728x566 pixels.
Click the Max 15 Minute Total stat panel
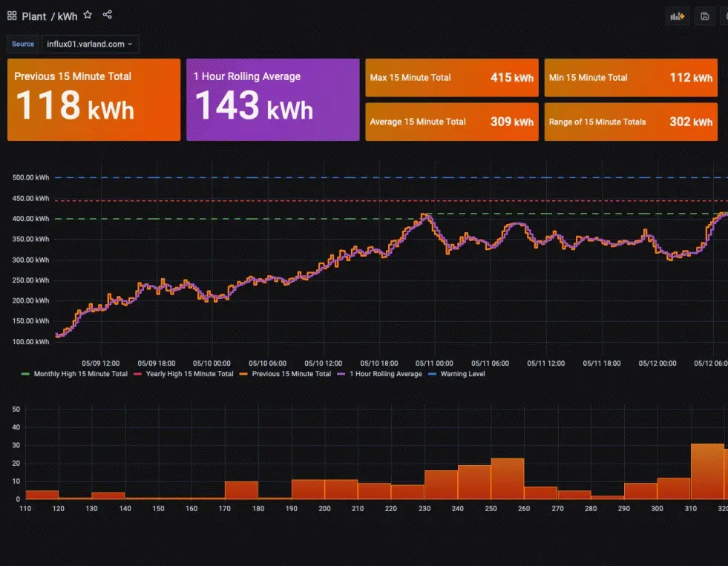451,77
